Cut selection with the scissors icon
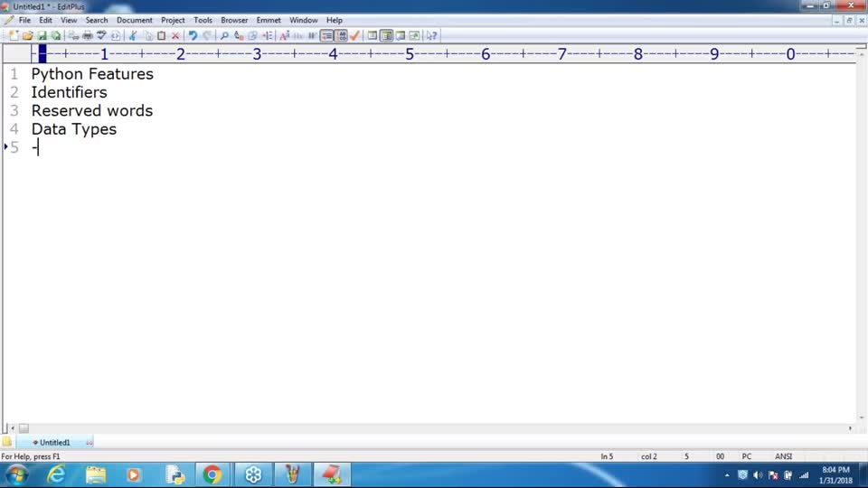The width and height of the screenshot is (868, 488). (x=133, y=36)
